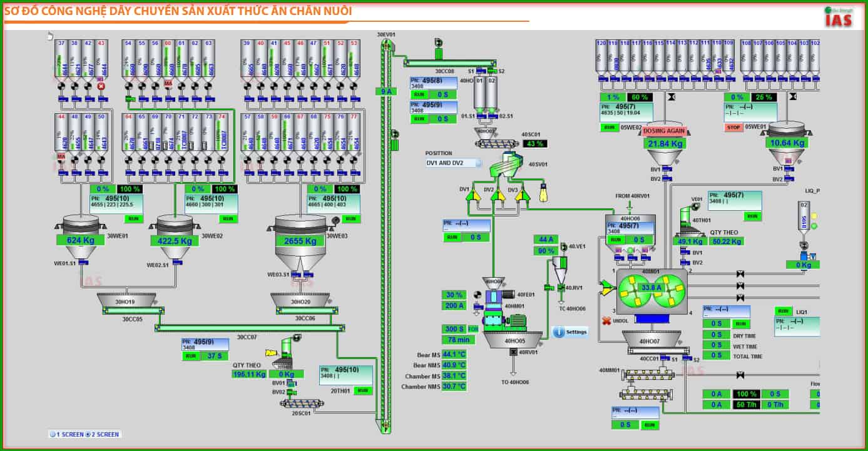The image size is (868, 451).
Task: Click the 20SC01 screw conveyor icon
Action: [303, 403]
